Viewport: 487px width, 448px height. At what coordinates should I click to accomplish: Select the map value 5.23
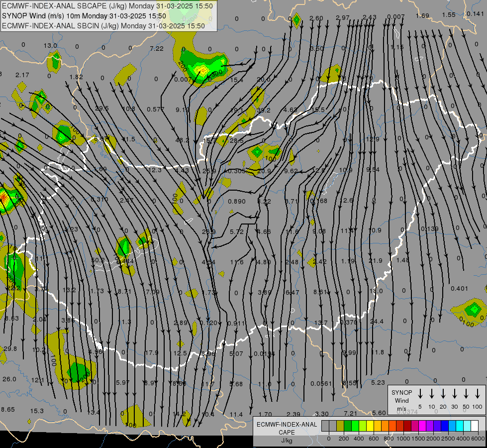pos(378,382)
